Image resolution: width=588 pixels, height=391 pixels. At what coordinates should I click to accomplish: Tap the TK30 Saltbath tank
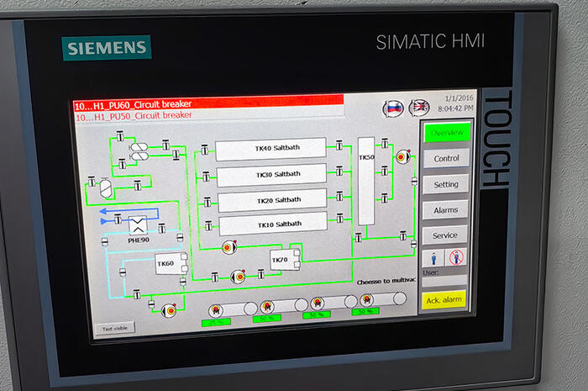point(271,175)
